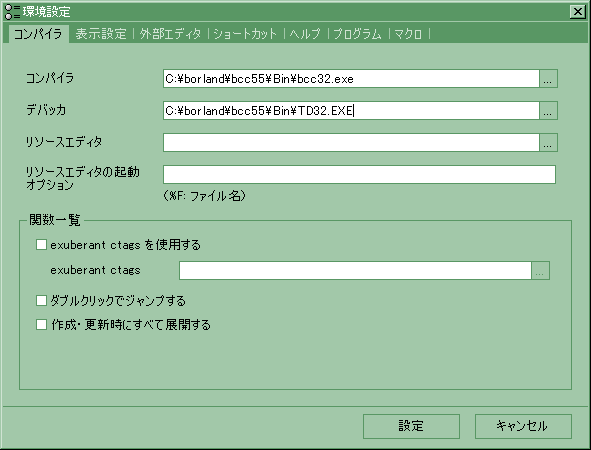Image resolution: width=591 pixels, height=450 pixels.
Task: Click browse button for compiler path
Action: 548,78
